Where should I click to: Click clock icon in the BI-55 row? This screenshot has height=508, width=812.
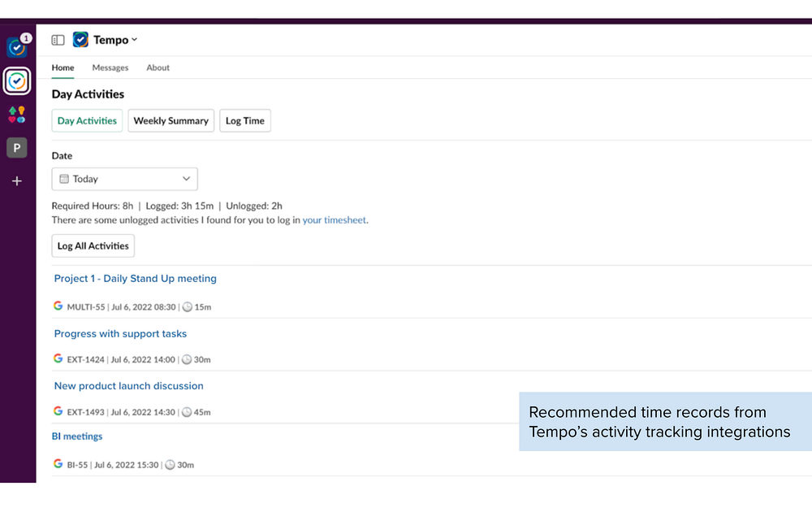[170, 465]
